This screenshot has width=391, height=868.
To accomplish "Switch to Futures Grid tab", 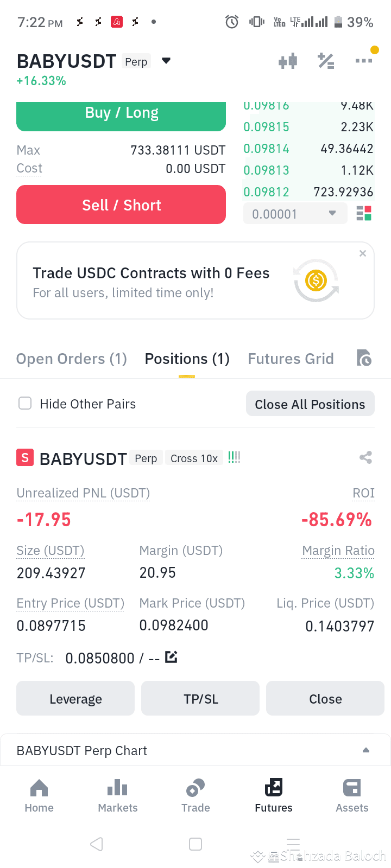I will pyautogui.click(x=291, y=359).
